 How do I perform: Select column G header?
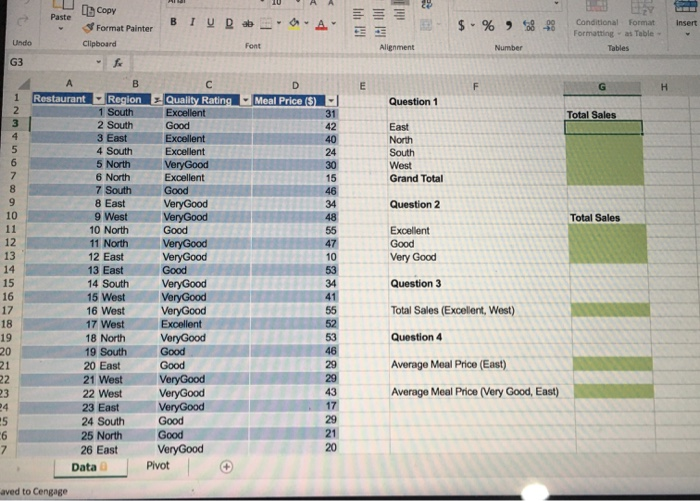click(x=602, y=87)
